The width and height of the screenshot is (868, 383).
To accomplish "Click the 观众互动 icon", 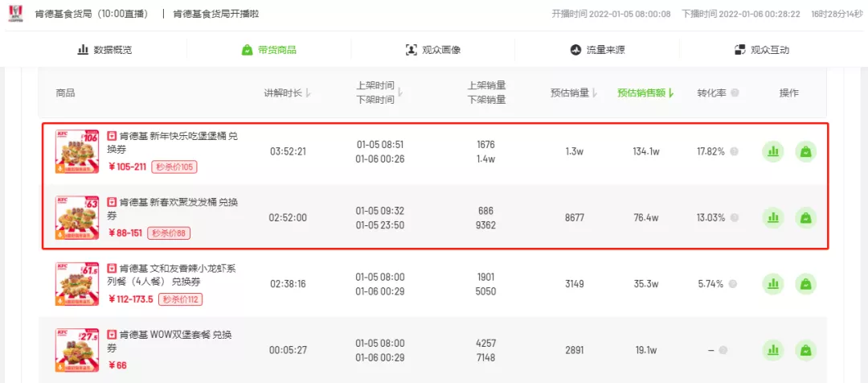I will click(x=739, y=50).
